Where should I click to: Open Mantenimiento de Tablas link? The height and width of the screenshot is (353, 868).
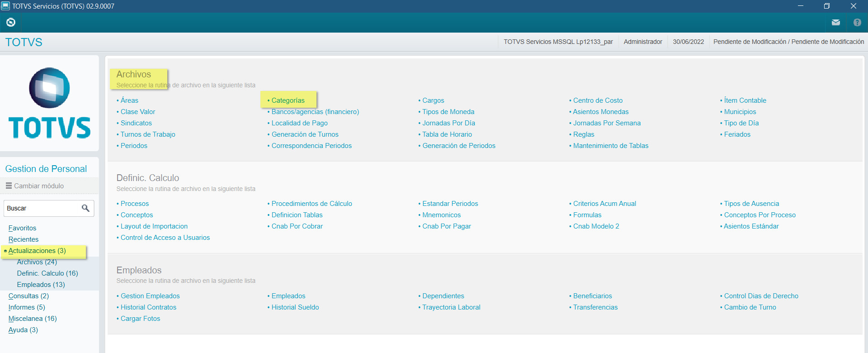(x=611, y=146)
